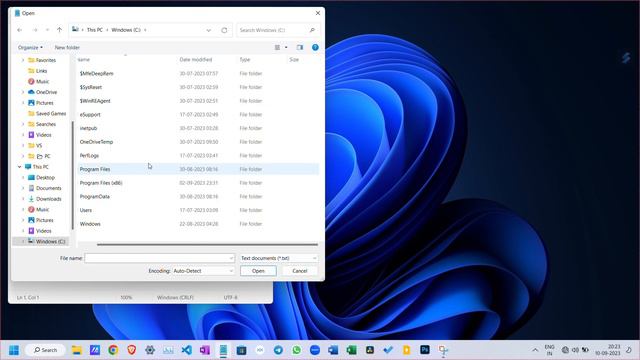640x360 pixels.
Task: Change the view layout icon
Action: pyautogui.click(x=278, y=47)
